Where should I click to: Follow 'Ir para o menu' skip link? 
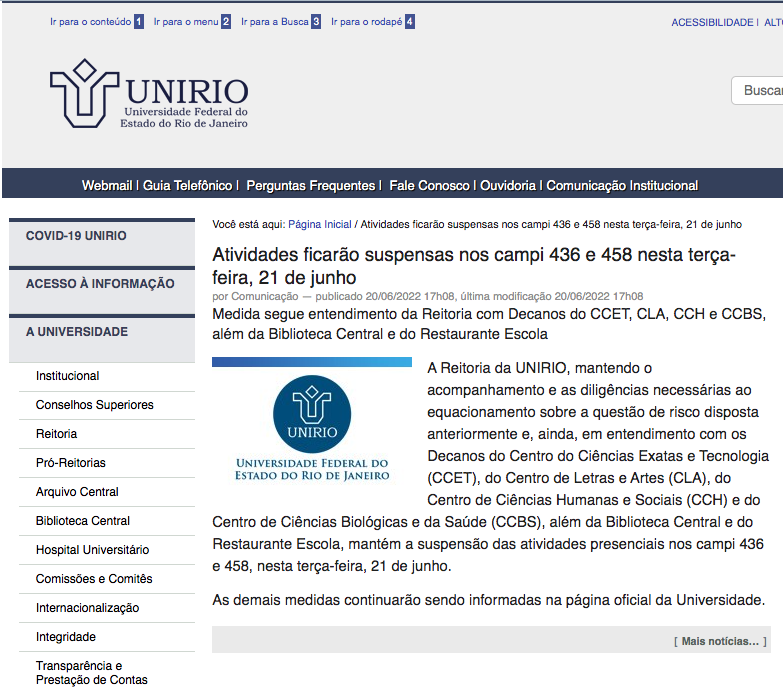click(x=185, y=21)
